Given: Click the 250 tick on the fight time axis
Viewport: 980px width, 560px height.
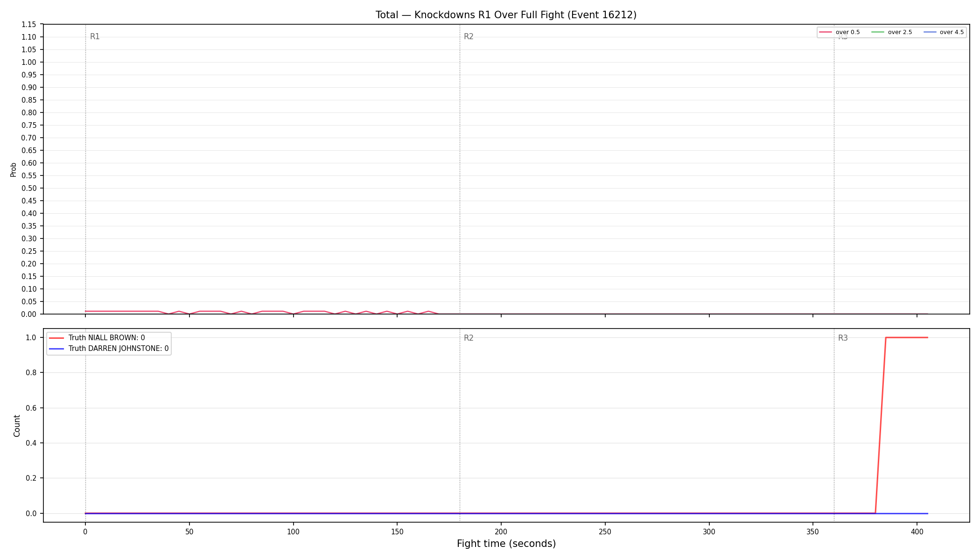Looking at the screenshot, I should [605, 532].
